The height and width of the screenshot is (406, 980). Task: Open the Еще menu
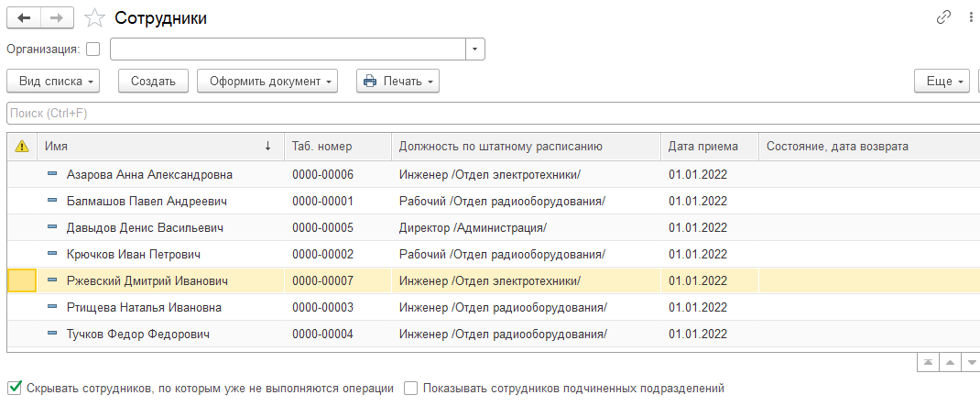(942, 81)
